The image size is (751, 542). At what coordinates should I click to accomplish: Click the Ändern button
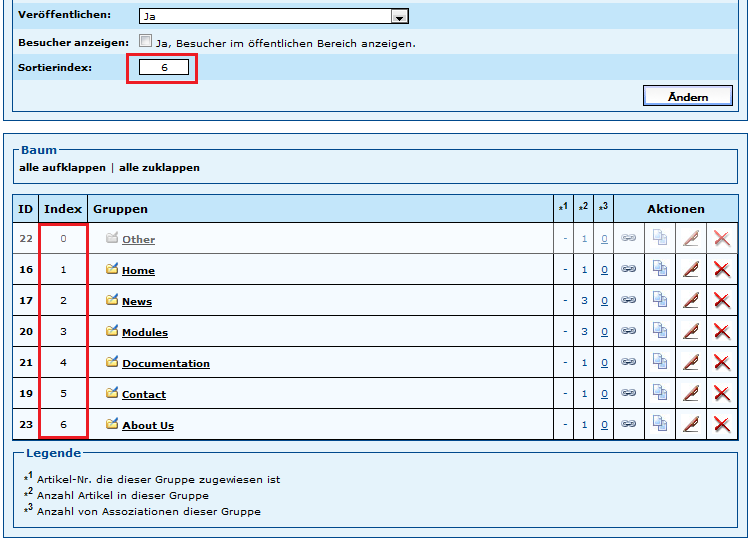point(687,96)
